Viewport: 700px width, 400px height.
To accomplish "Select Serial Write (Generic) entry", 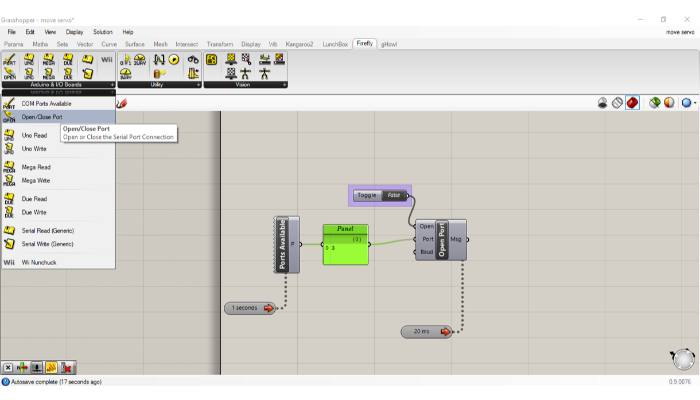I will tap(58, 244).
